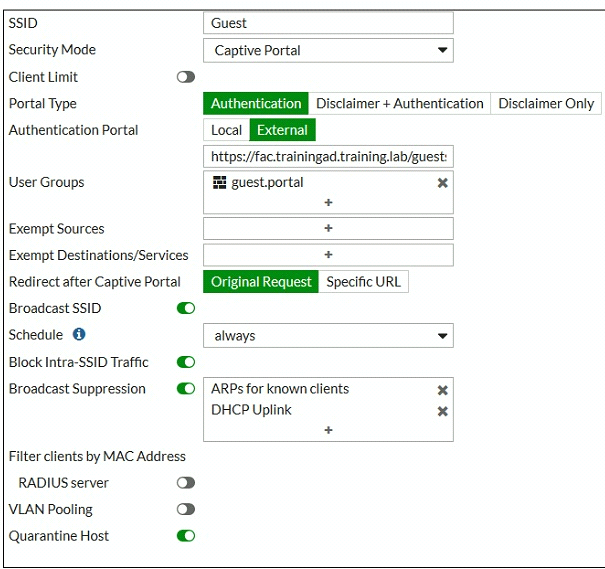
Task: Add an entry to Exempt Sources
Action: (x=328, y=228)
